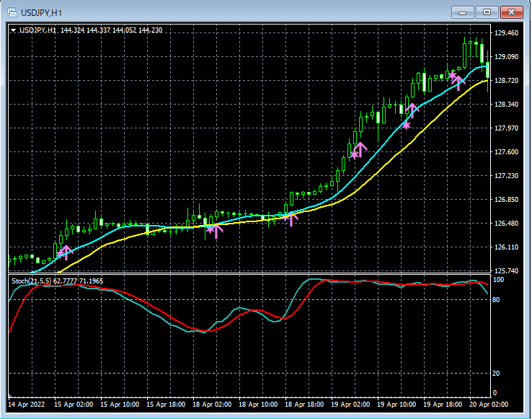Click the pink buy arrow near 128.340 level
Screen dimensions: 532x419
[412, 110]
